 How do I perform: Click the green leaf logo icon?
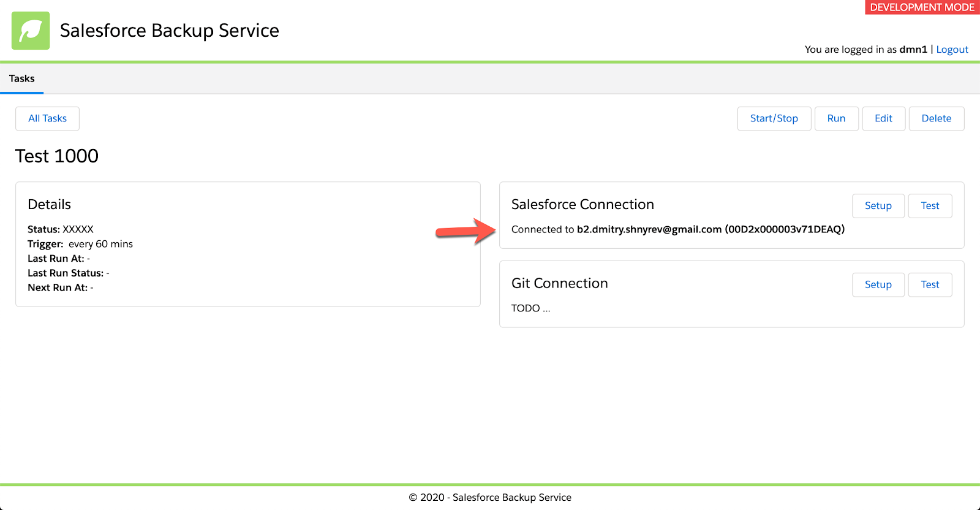pos(31,31)
